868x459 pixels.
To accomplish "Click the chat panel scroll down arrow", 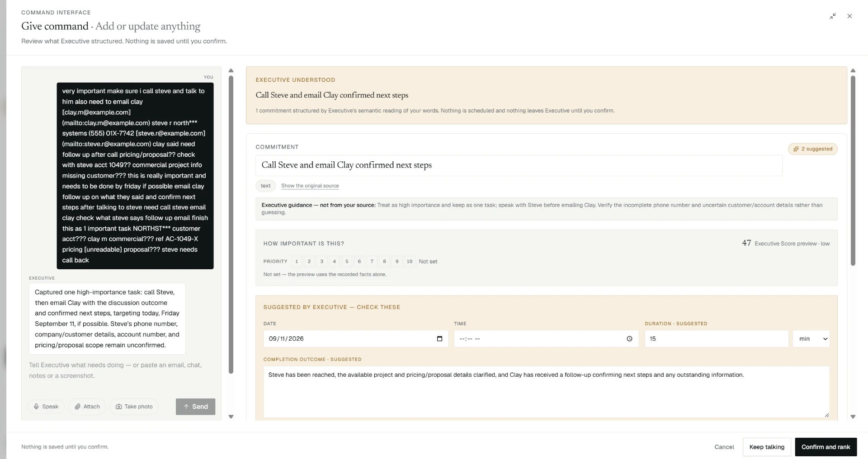I will coord(231,417).
